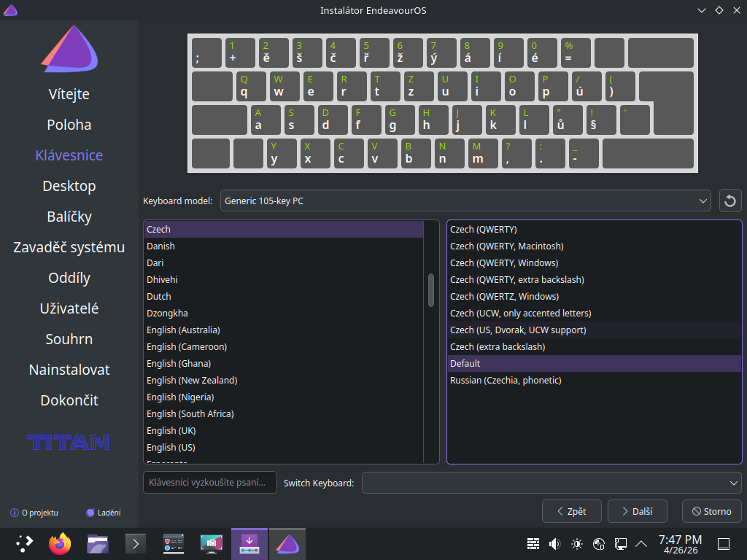Show hidden system tray icons

(642, 543)
